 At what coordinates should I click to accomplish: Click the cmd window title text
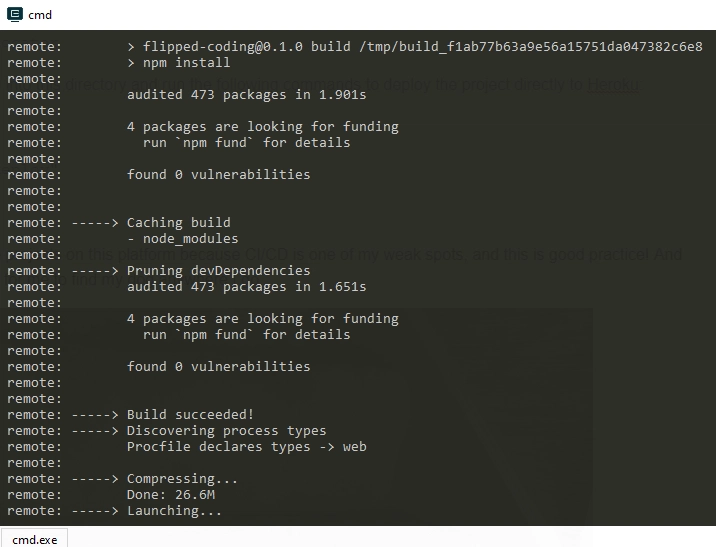coord(40,15)
